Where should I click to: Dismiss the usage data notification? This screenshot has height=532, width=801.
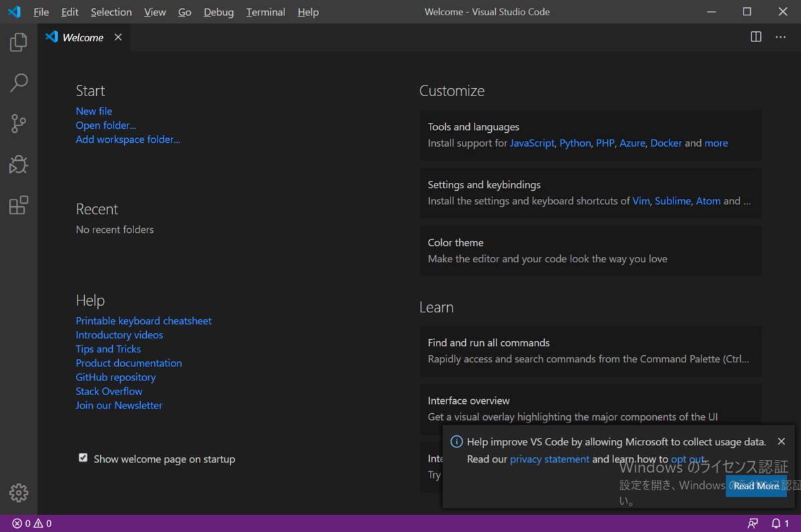click(782, 441)
